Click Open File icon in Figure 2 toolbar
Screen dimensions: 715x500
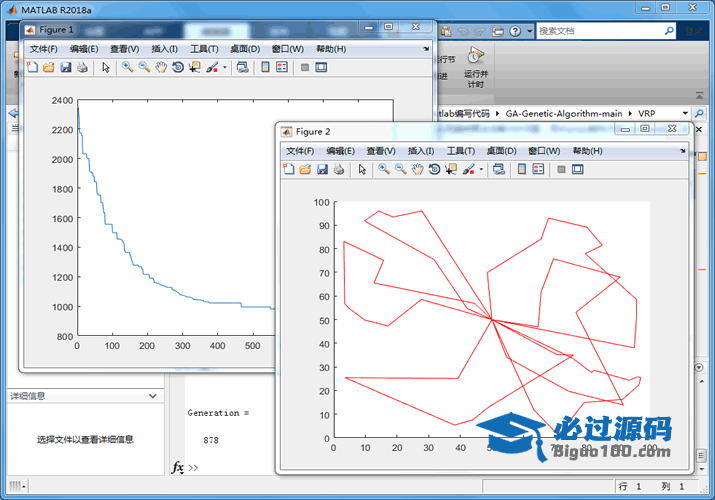point(305,170)
